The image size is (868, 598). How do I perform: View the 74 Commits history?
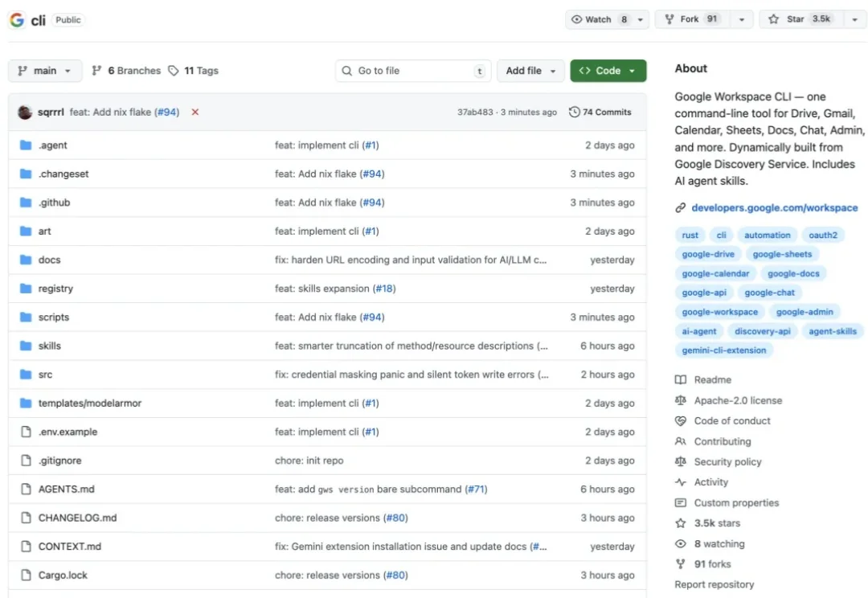pos(600,112)
